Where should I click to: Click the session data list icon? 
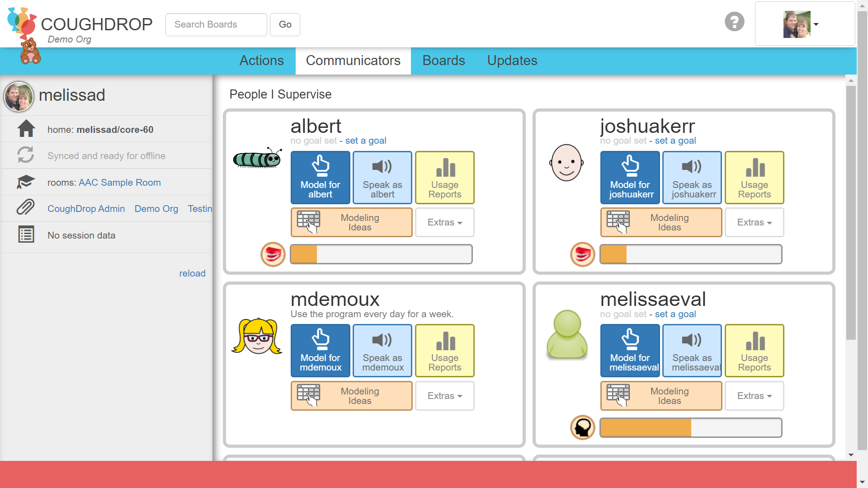click(26, 235)
